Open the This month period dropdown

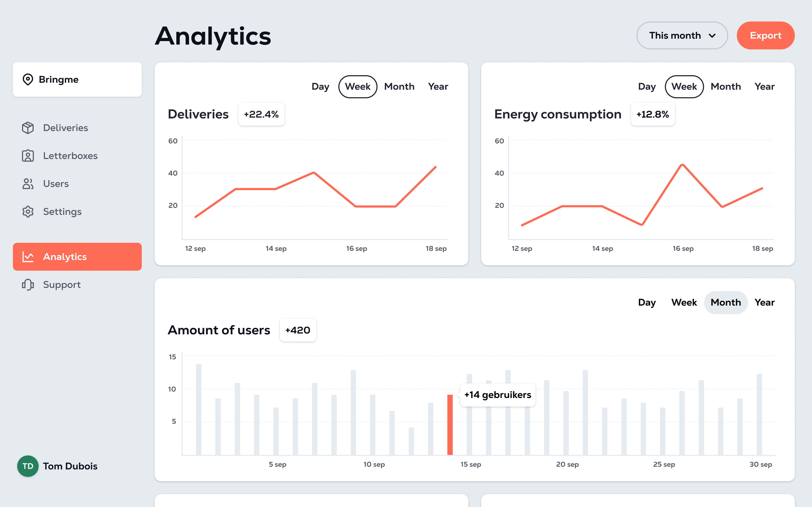point(682,35)
